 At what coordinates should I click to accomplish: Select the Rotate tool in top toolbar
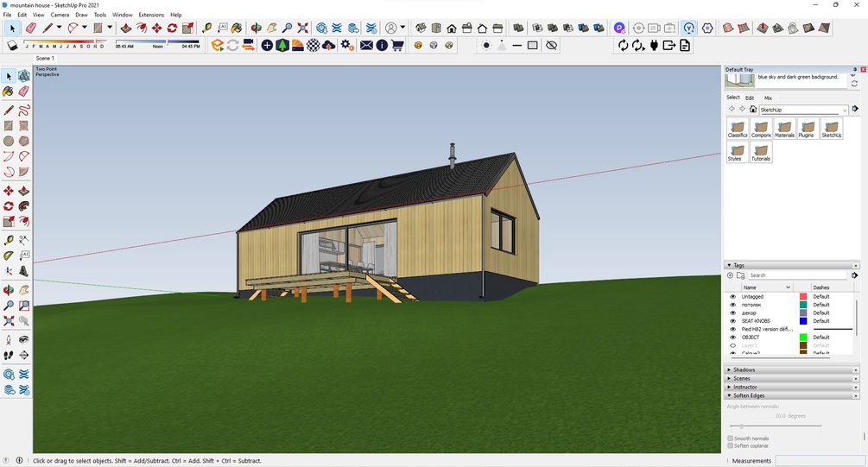[x=172, y=28]
